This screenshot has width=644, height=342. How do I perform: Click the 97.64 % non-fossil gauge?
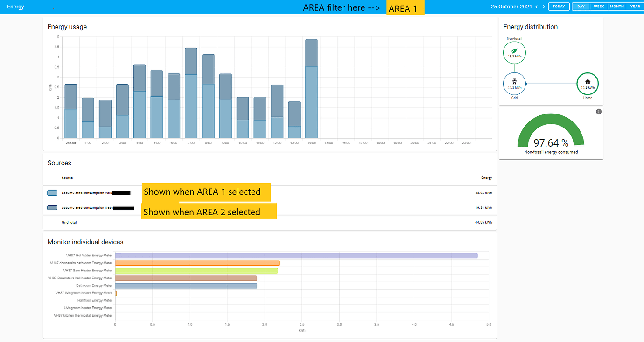tap(551, 133)
